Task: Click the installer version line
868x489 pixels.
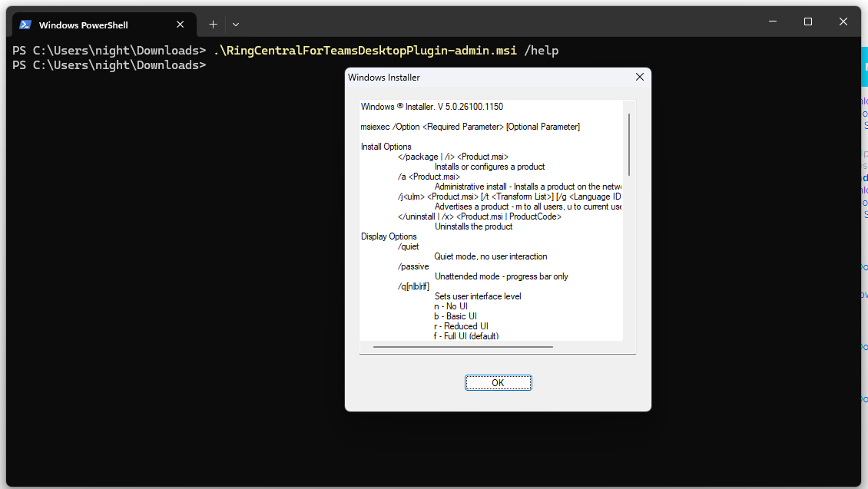Action: coord(432,107)
